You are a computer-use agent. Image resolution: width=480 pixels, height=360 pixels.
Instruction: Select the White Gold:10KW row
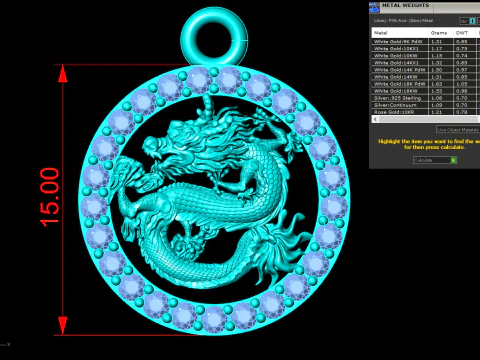tap(426, 56)
